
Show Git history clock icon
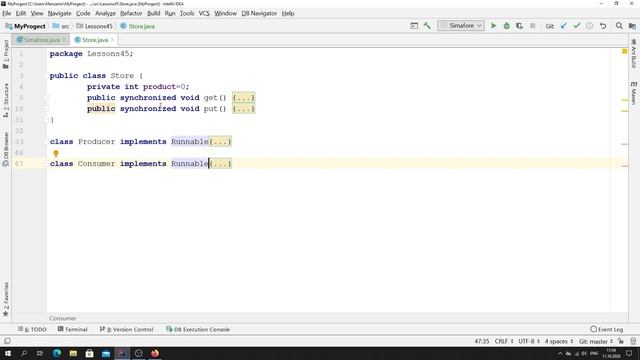tap(590, 26)
